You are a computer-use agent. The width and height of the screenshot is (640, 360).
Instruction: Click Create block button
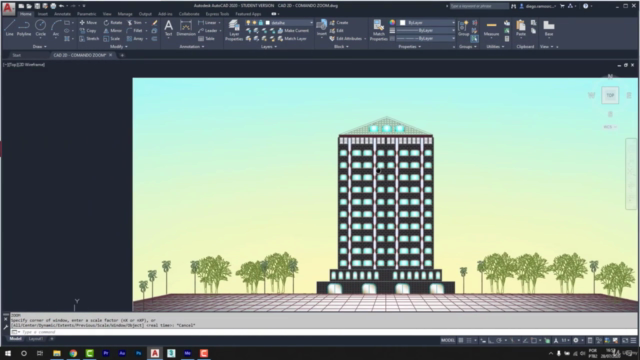[339, 23]
